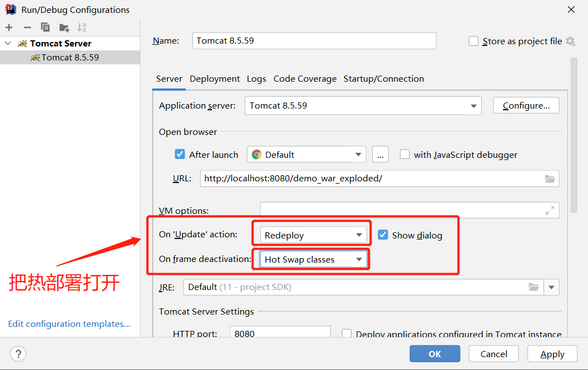The width and height of the screenshot is (588, 370).
Task: Open the On frame deactivation dropdown
Action: (x=313, y=259)
